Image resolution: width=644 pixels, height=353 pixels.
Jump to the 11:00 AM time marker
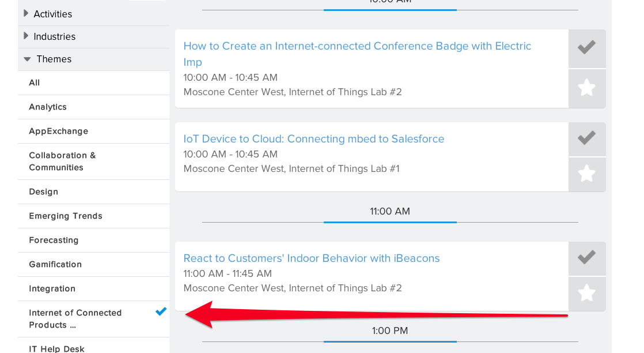(x=390, y=212)
